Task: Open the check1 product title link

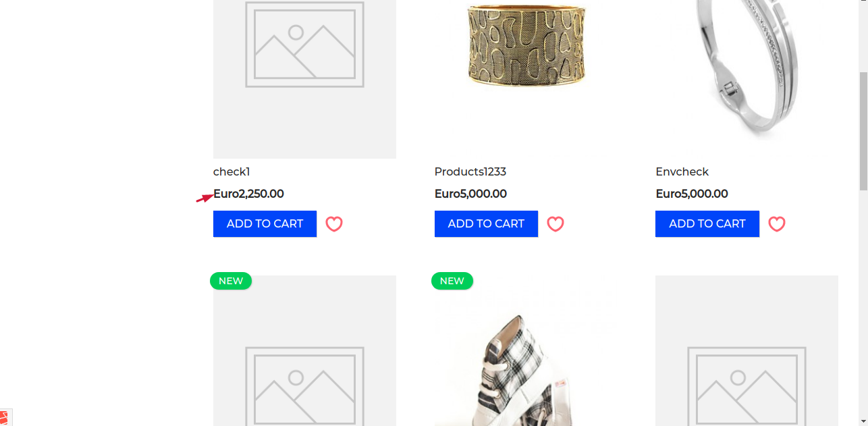Action: pos(232,171)
